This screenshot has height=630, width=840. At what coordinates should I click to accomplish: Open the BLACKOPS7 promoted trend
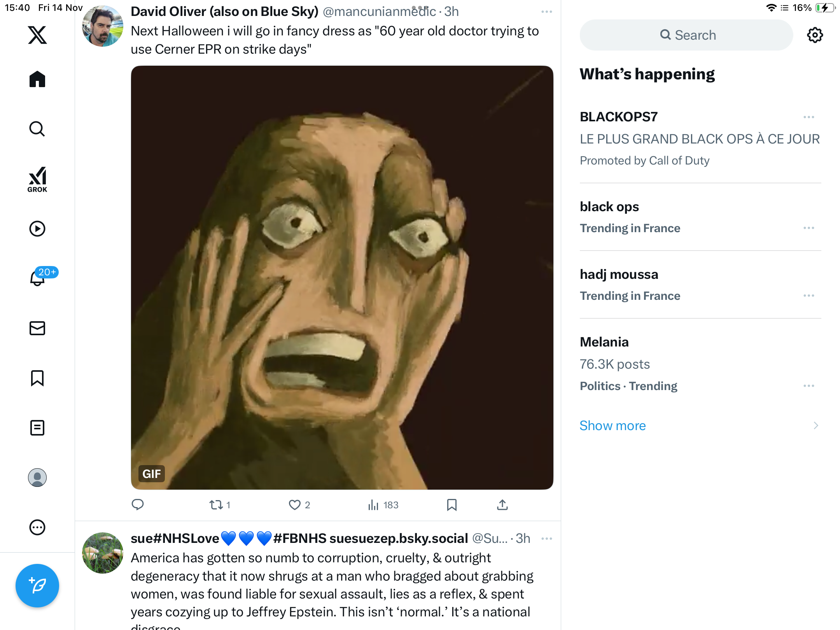[619, 117]
